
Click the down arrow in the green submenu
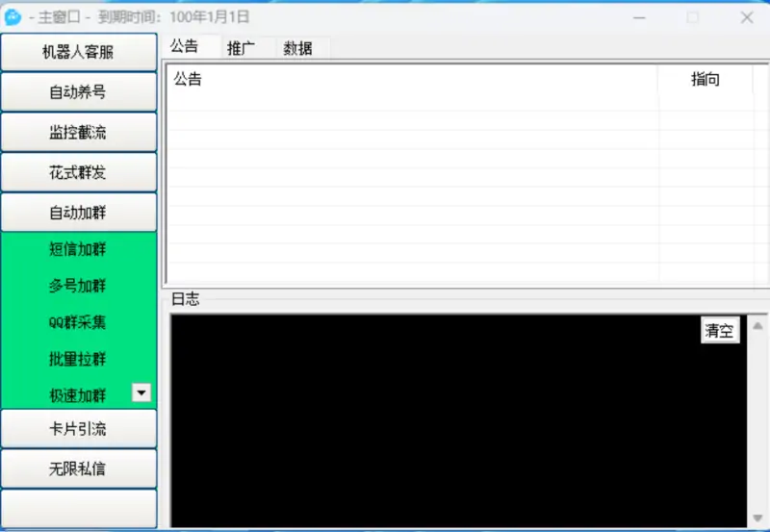141,392
